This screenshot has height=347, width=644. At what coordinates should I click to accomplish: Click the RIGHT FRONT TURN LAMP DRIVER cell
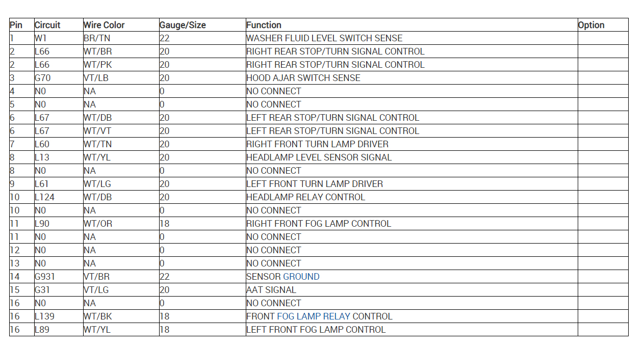(x=317, y=144)
